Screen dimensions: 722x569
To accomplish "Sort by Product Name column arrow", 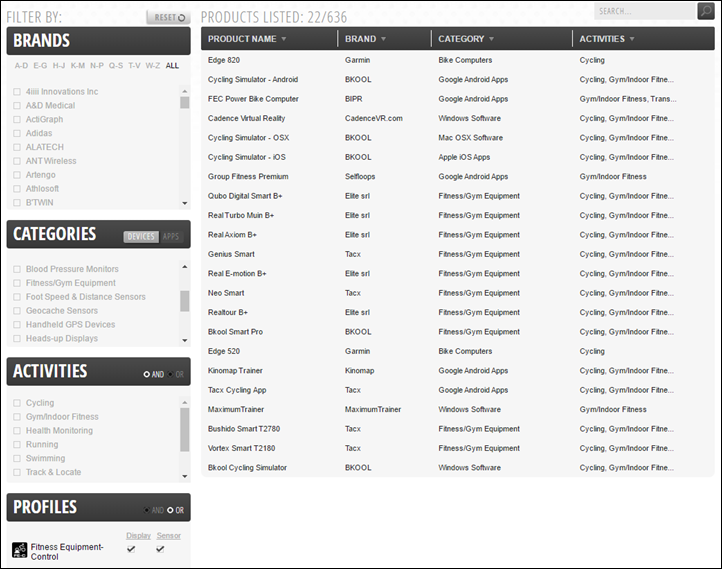I will point(284,40).
